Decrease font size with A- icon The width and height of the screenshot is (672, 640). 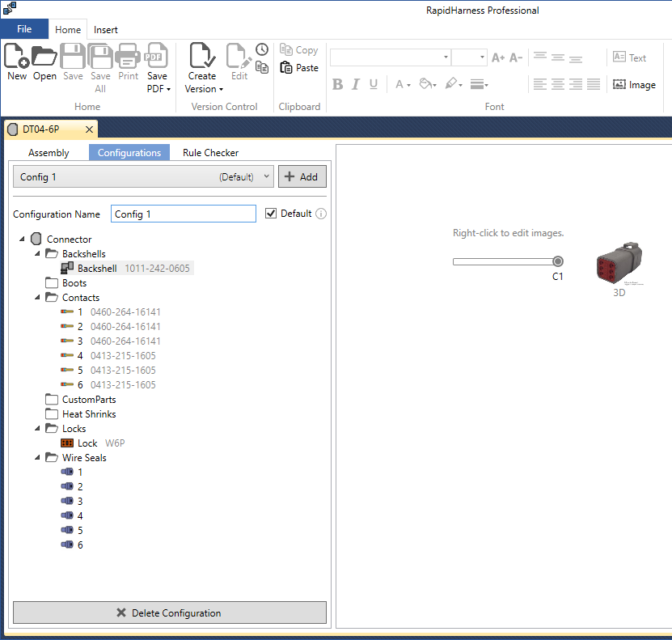[516, 57]
